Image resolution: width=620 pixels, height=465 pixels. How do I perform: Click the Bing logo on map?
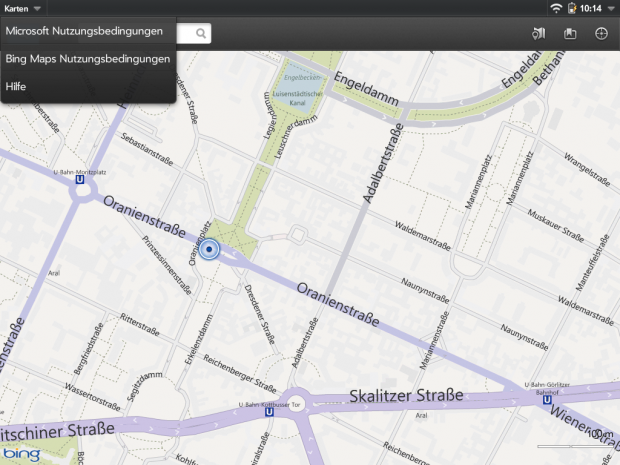tap(21, 455)
